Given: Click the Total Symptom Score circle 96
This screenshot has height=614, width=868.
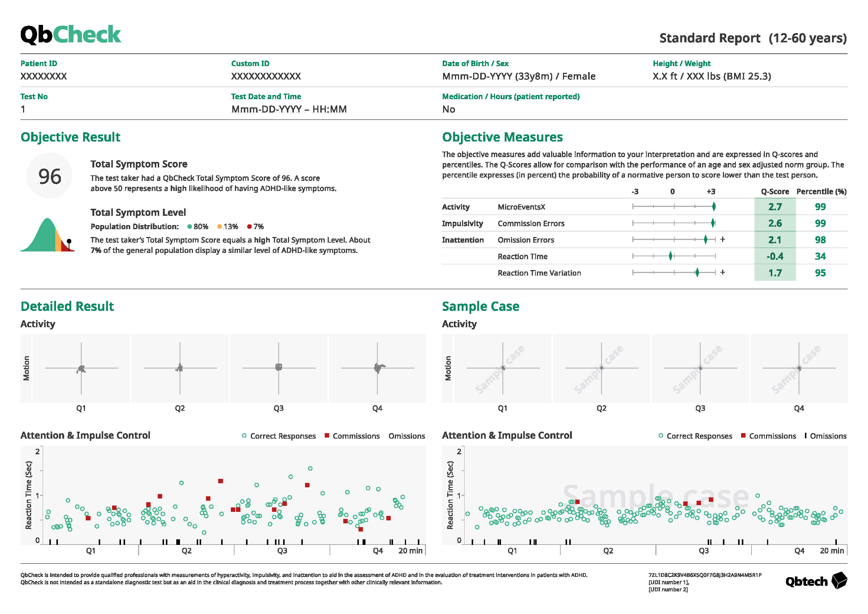Looking at the screenshot, I should [x=49, y=176].
